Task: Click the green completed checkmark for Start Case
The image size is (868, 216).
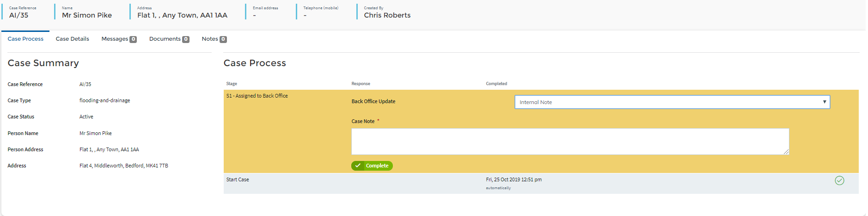Action: tap(839, 180)
